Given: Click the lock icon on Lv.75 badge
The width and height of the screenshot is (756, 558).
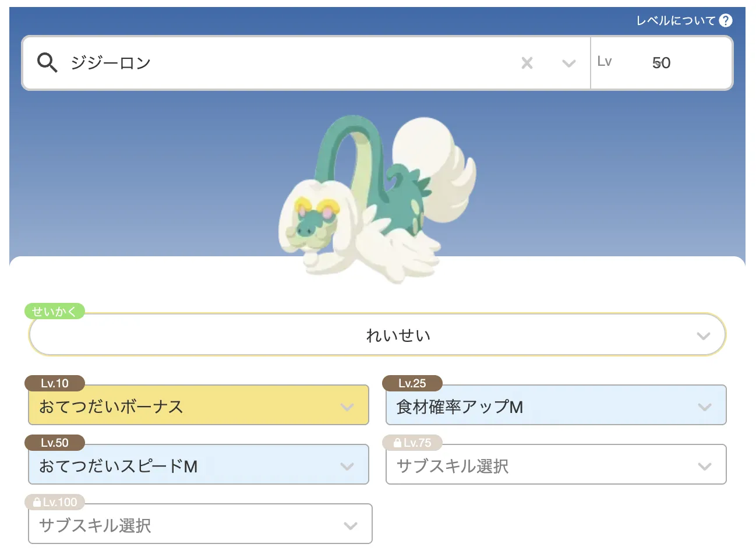Looking at the screenshot, I should (397, 443).
